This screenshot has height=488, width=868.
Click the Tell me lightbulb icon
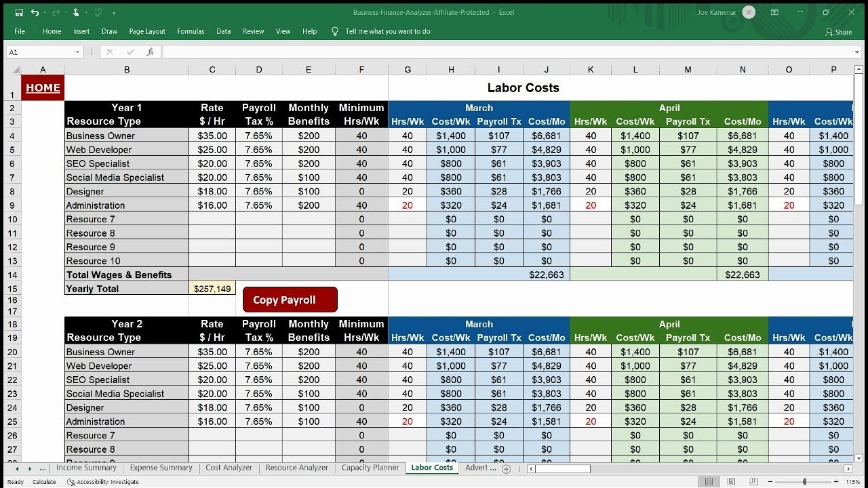coord(334,31)
